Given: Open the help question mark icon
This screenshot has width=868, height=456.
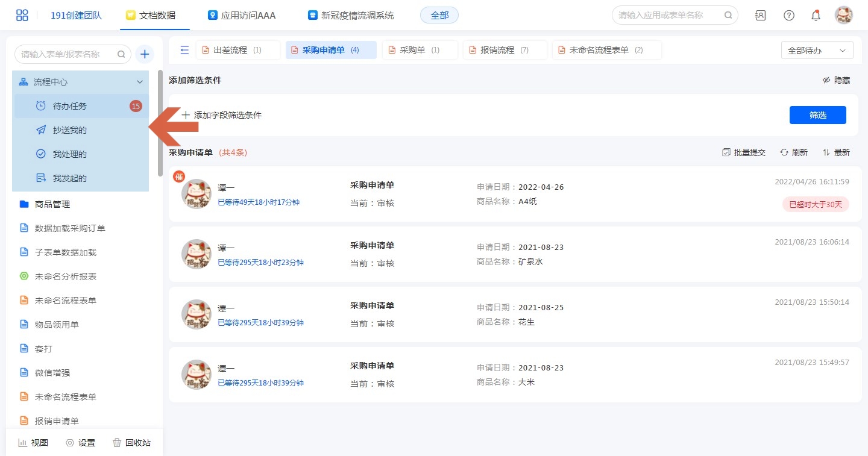Looking at the screenshot, I should [788, 15].
